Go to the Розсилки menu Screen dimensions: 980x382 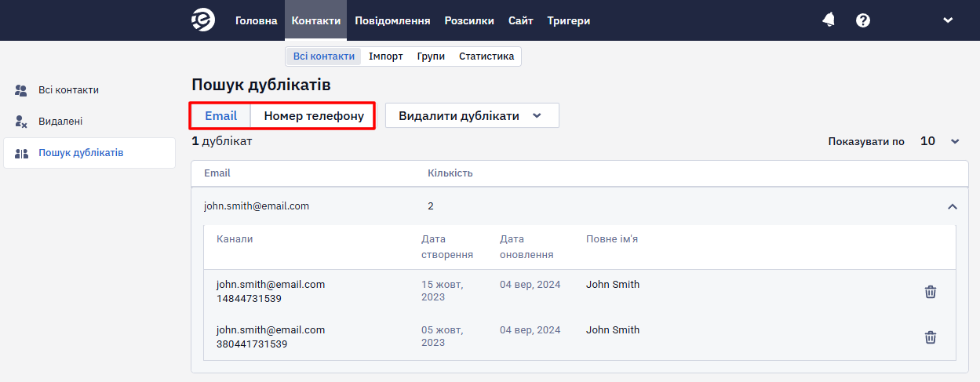[x=469, y=21]
